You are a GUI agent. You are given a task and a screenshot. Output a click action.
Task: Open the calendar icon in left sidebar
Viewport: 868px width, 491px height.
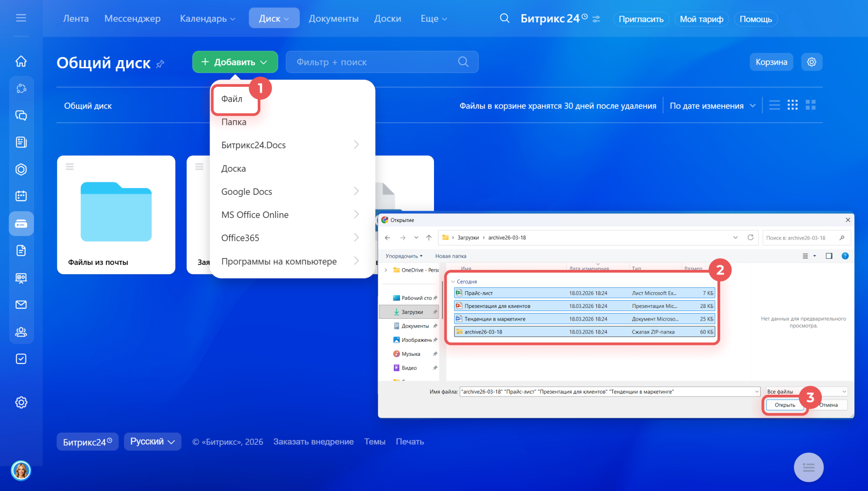pos(21,196)
